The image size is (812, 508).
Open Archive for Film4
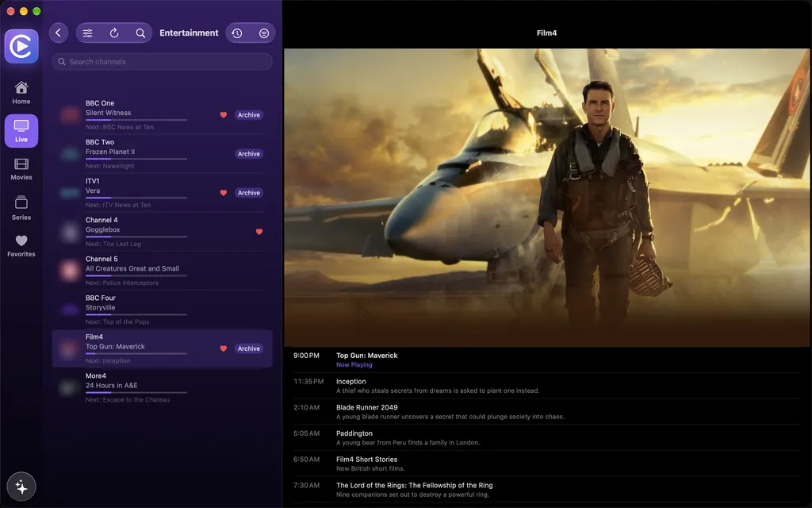tap(248, 349)
